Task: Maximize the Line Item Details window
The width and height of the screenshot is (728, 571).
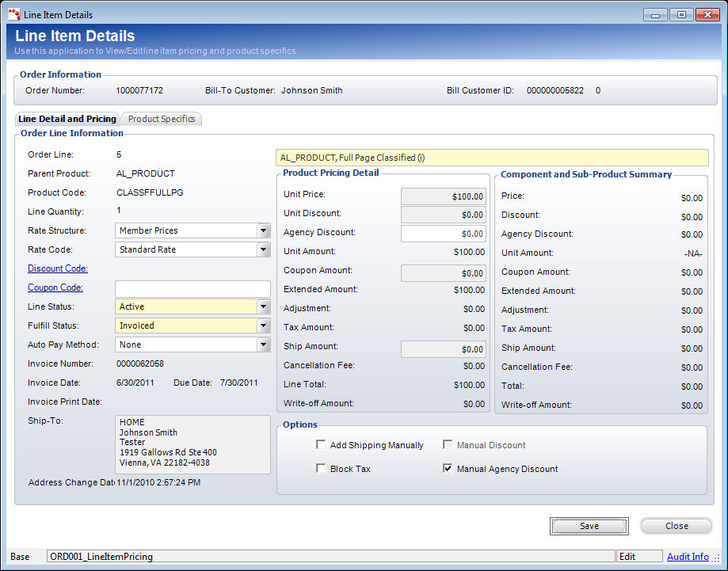Action: [x=680, y=14]
